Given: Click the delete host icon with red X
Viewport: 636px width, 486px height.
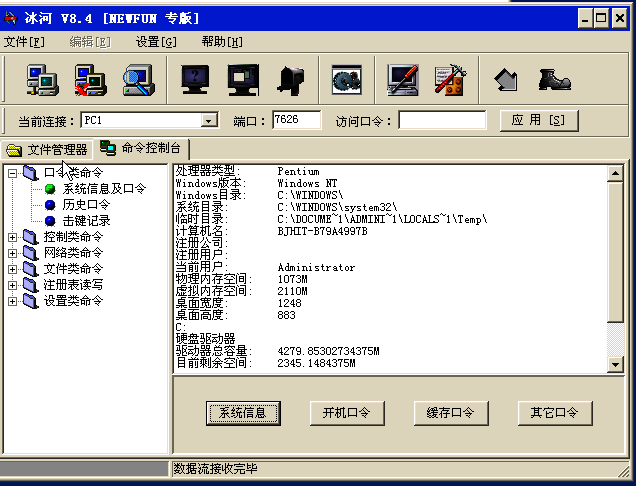Looking at the screenshot, I should tap(91, 80).
